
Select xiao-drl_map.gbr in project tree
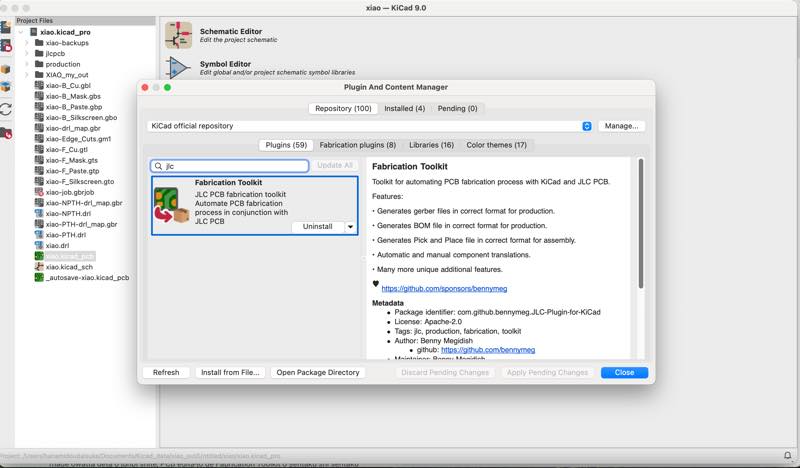73,128
